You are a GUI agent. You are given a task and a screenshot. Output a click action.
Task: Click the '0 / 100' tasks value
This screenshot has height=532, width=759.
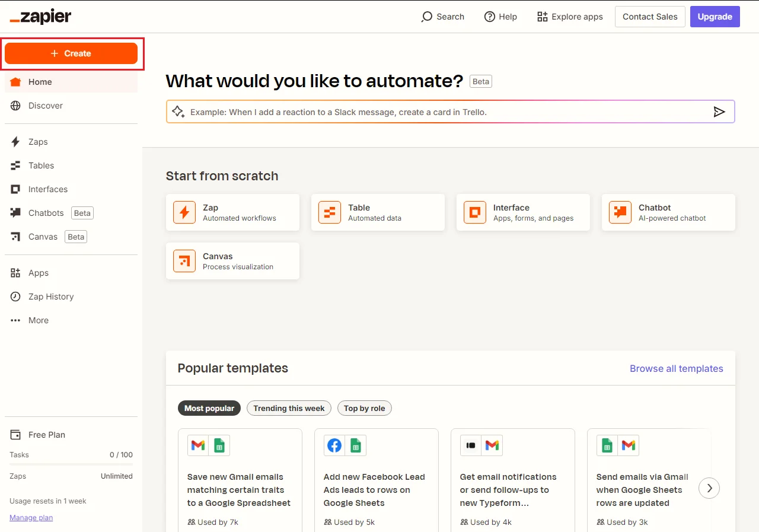(121, 455)
